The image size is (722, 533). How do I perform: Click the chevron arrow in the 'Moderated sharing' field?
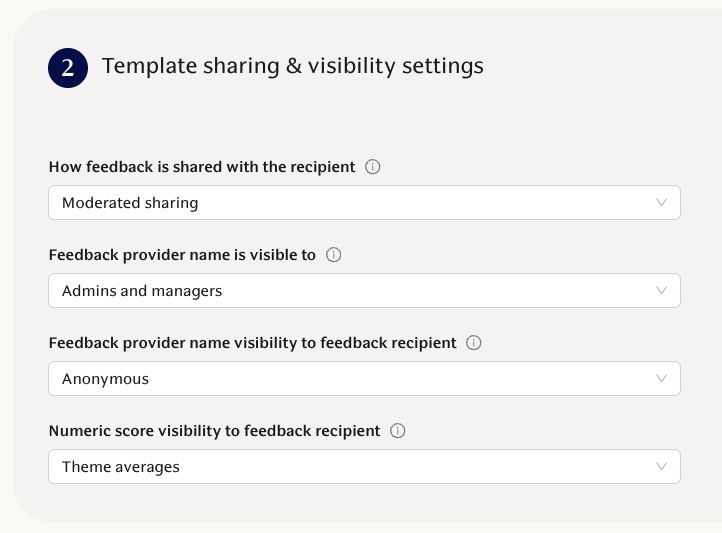pos(661,203)
